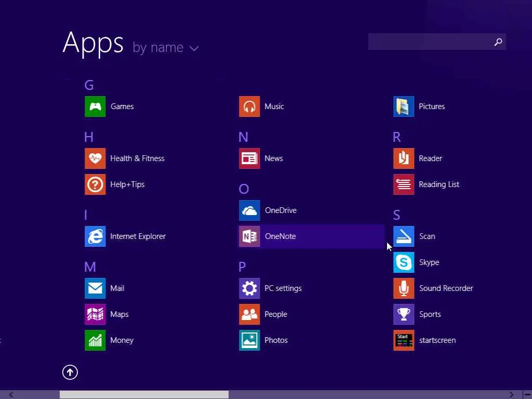This screenshot has height=399, width=532.
Task: Launch Internet Explorer icon
Action: pos(95,236)
